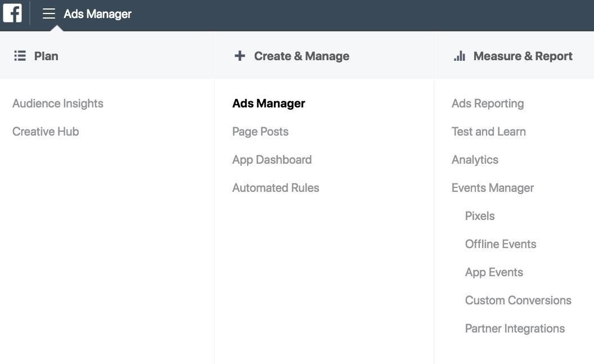This screenshot has width=594, height=364.
Task: Click the Ads Manager title in the top bar
Action: [97, 14]
